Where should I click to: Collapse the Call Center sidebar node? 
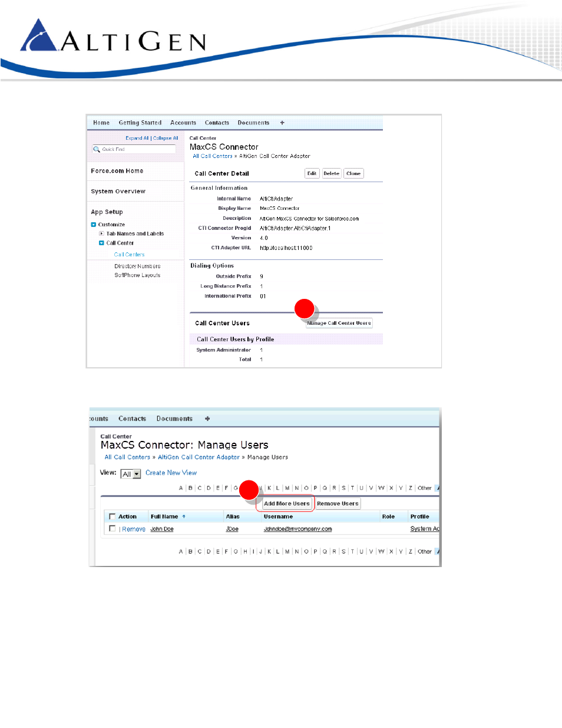click(x=101, y=243)
